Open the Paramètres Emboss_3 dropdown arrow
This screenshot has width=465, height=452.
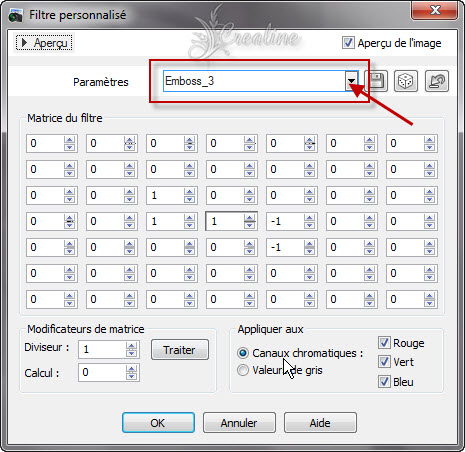[x=351, y=81]
